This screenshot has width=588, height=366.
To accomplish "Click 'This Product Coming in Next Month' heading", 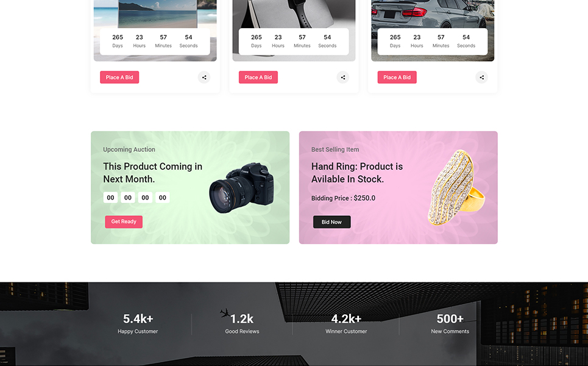I will (x=152, y=173).
